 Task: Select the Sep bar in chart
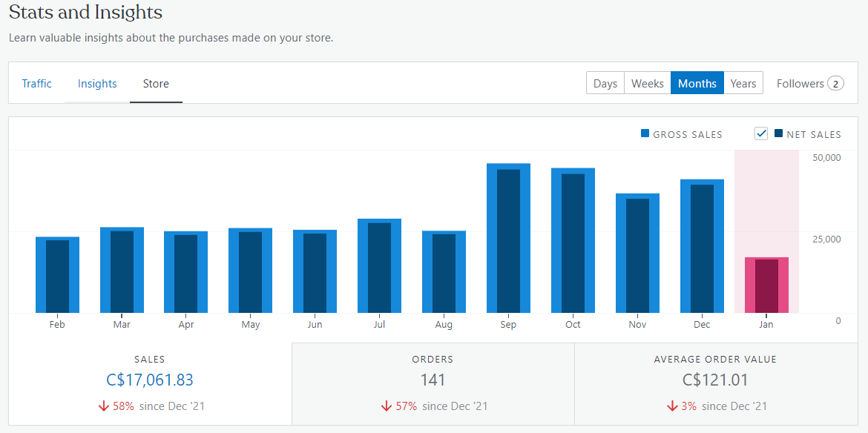click(x=508, y=238)
